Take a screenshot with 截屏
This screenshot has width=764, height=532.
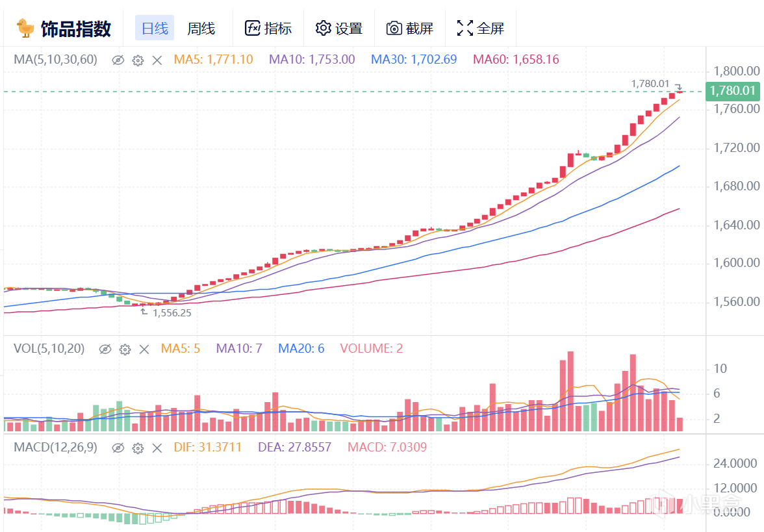(x=410, y=29)
